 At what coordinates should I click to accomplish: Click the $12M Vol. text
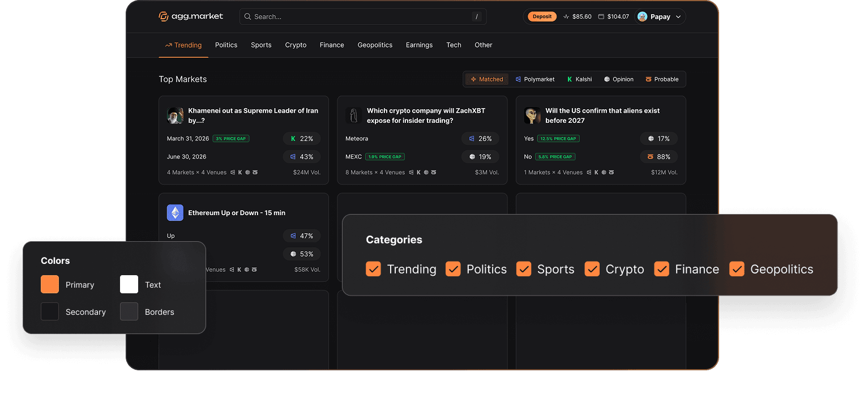click(x=664, y=173)
